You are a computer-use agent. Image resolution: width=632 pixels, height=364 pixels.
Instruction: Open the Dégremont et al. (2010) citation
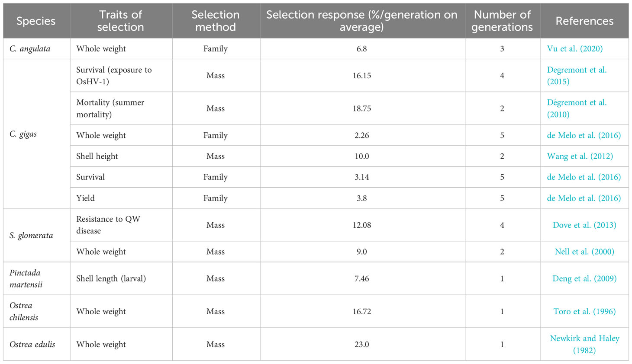click(x=577, y=109)
